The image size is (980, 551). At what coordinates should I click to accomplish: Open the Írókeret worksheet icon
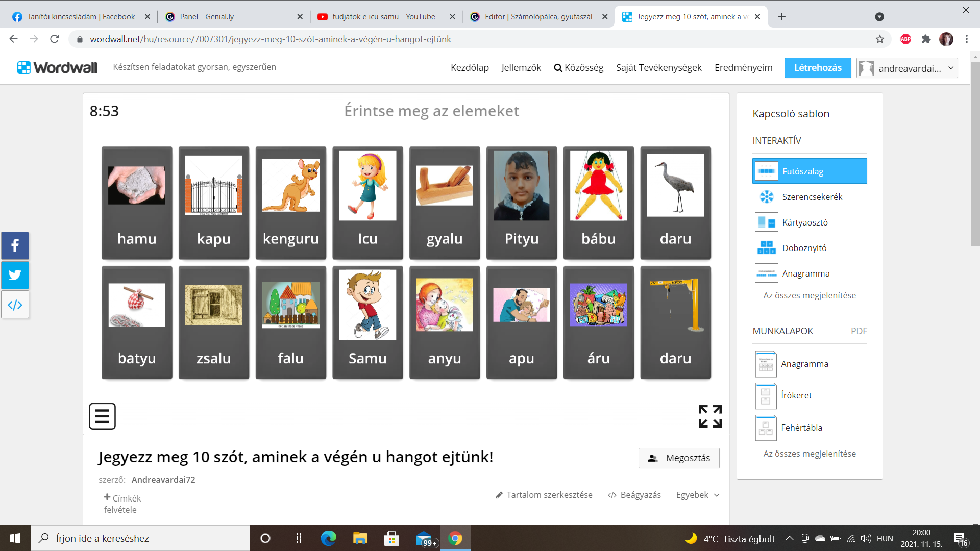766,395
